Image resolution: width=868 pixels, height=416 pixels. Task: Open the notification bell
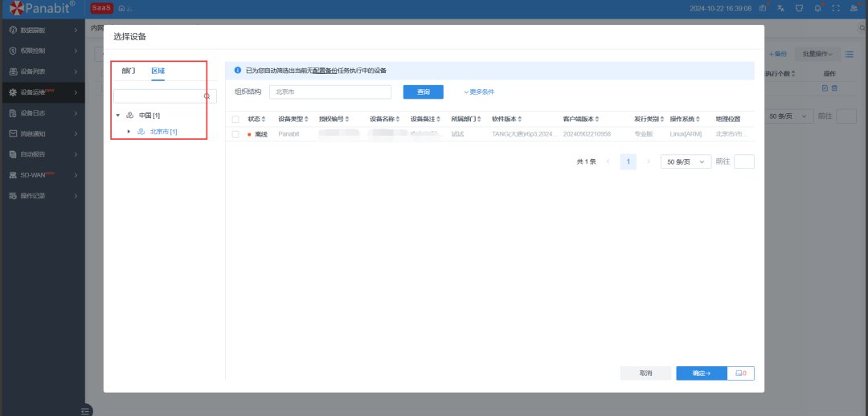coord(817,8)
